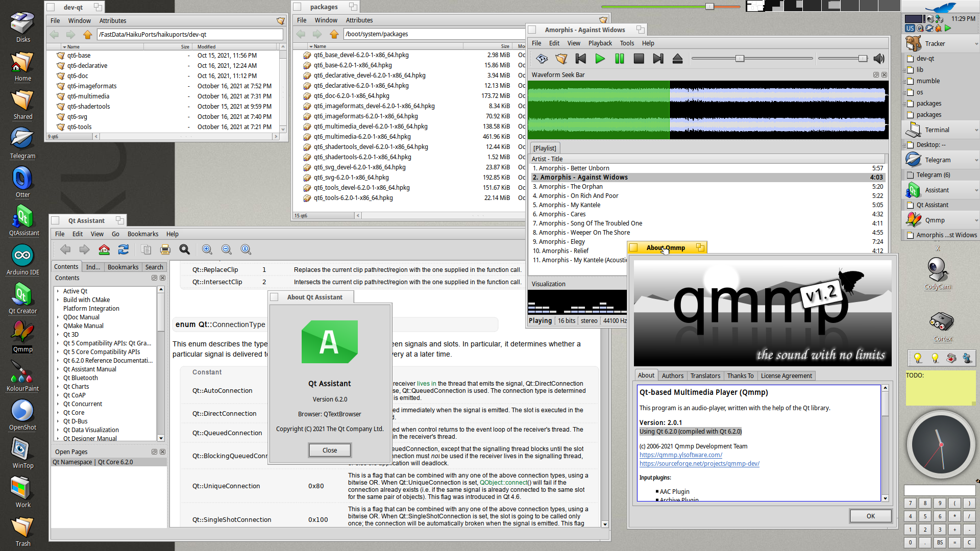Zoom in on Qt Assistant documentation
This screenshot has height=551, width=980.
[207, 249]
